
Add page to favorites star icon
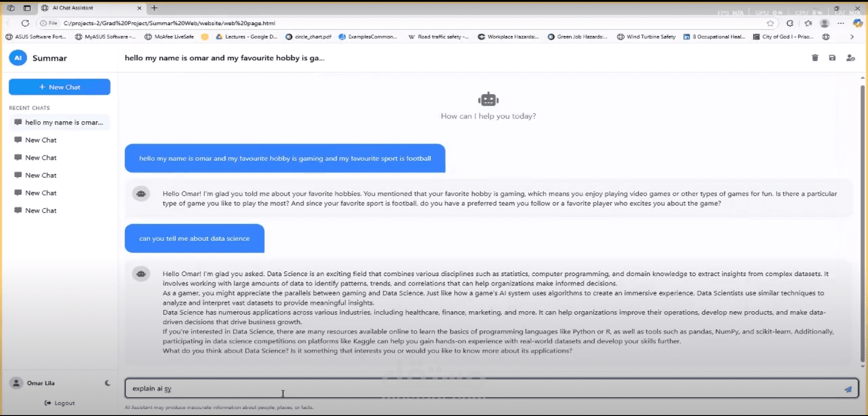tap(770, 23)
